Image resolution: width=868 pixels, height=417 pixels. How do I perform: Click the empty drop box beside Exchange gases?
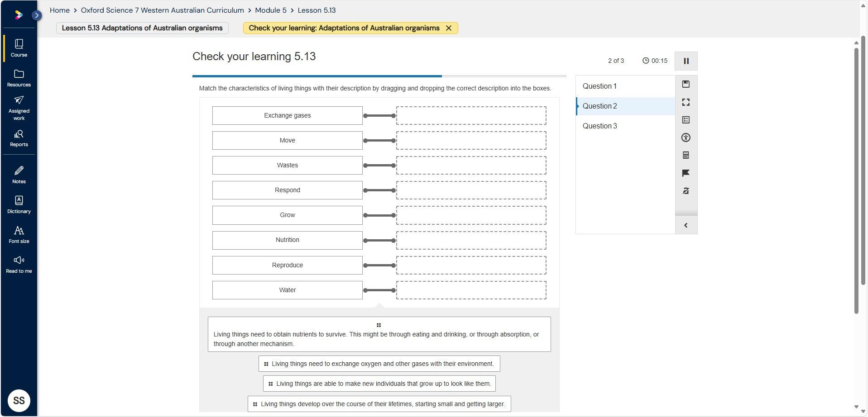pos(471,116)
